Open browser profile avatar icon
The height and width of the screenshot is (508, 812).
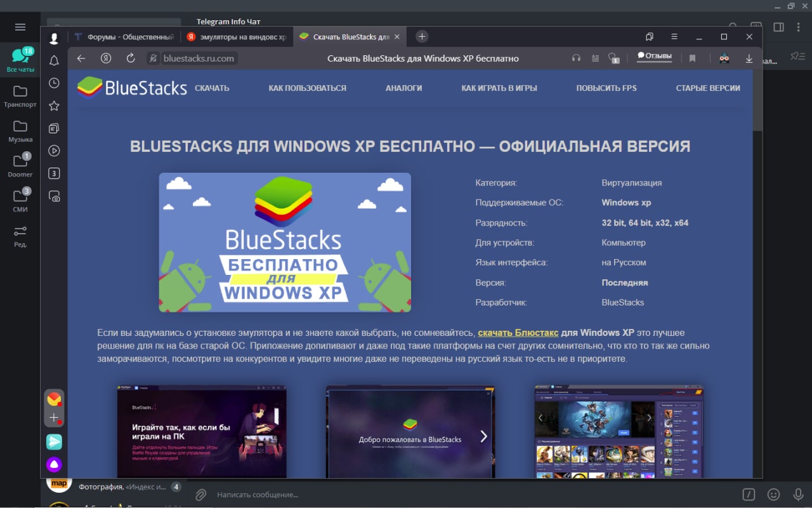pyautogui.click(x=54, y=38)
